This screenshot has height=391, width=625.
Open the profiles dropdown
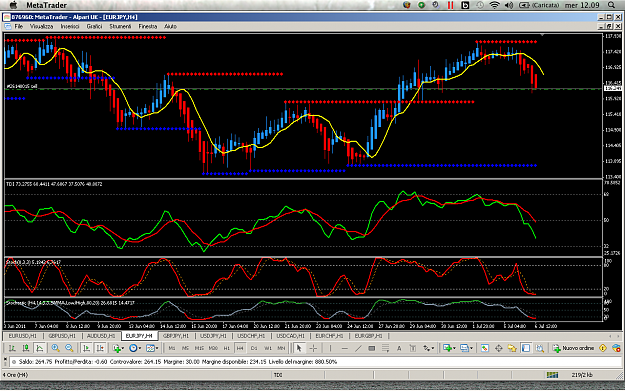tap(466, 348)
